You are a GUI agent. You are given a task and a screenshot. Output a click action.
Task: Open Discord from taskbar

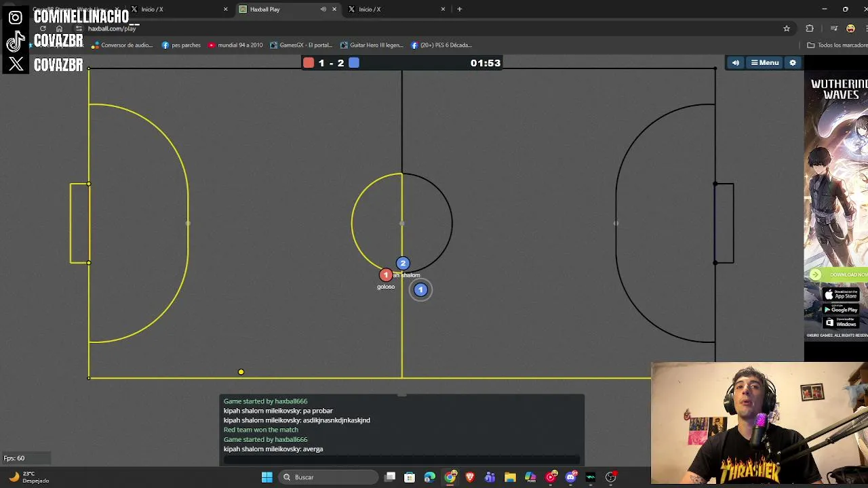571,477
